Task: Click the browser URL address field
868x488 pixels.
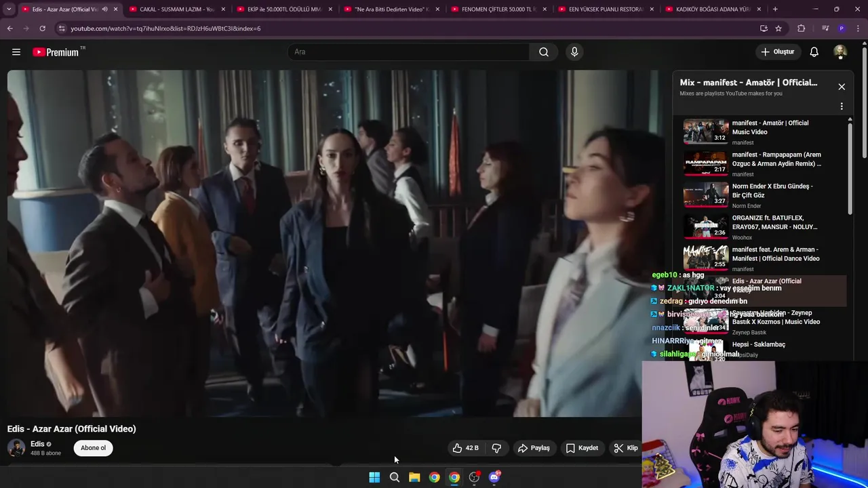Action: point(407,28)
